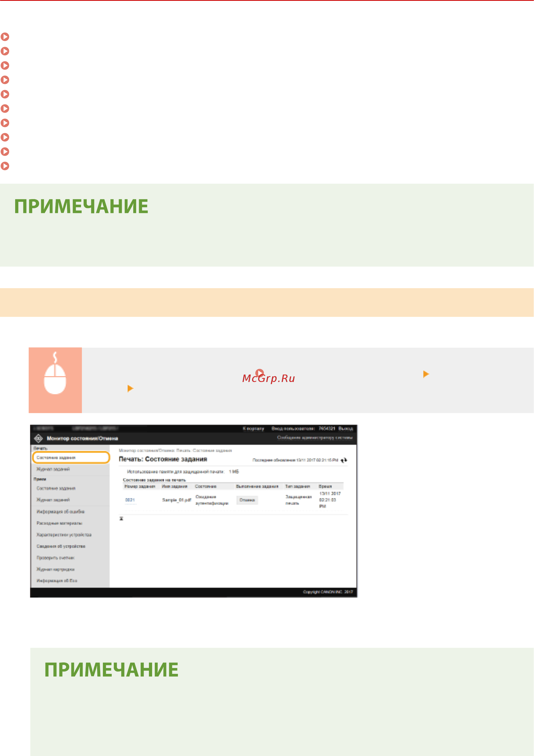This screenshot has width=534, height=756.
Task: Open 'Расходные материалы' in sidebar
Action: point(59,523)
